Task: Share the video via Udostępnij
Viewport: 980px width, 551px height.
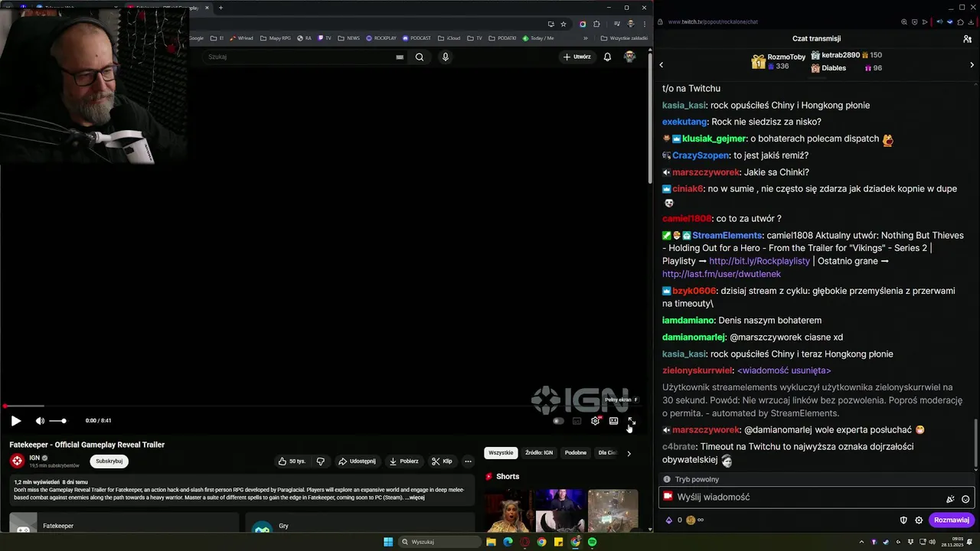Action: click(x=357, y=461)
